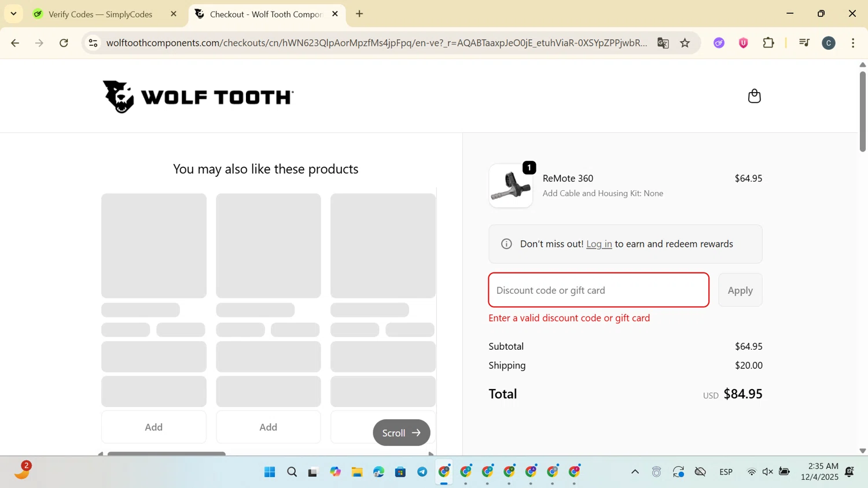Image resolution: width=868 pixels, height=488 pixels.
Task: Open the media control icon in toolbar
Action: [x=804, y=43]
